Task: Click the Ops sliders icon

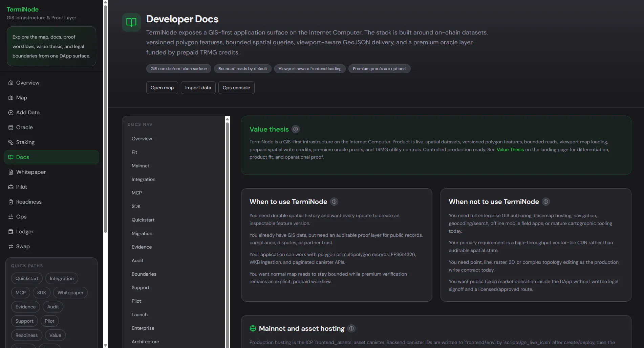Action: pyautogui.click(x=11, y=217)
